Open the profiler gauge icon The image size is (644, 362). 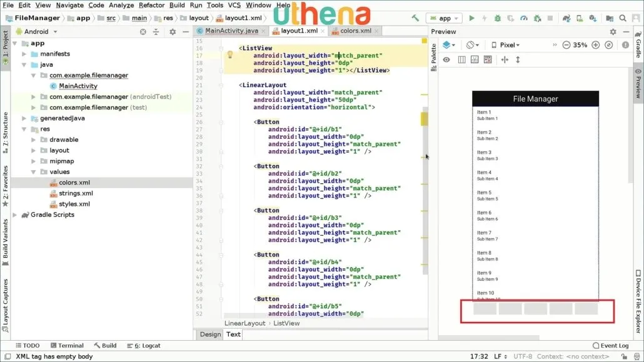(524, 18)
